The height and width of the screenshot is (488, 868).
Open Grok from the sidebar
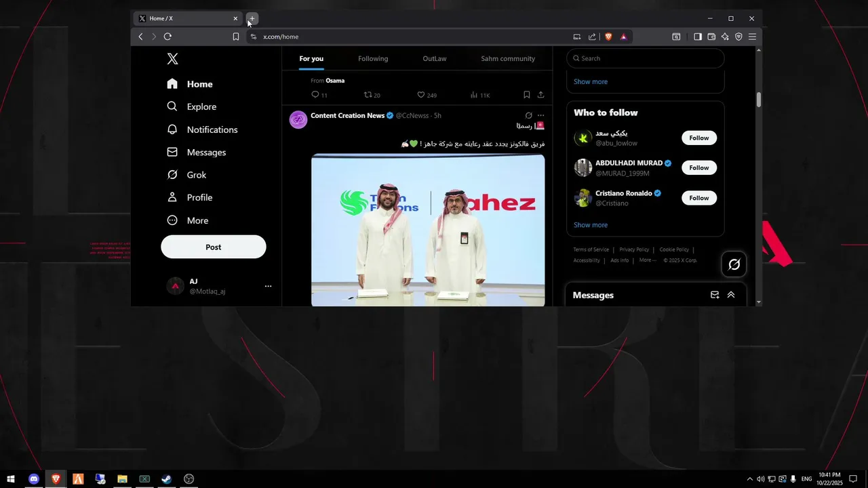tap(186, 175)
